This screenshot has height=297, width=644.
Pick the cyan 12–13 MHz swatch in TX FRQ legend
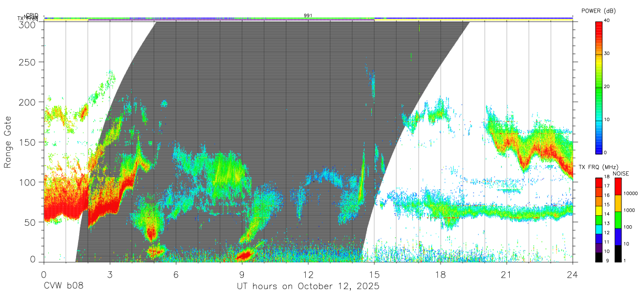click(599, 229)
